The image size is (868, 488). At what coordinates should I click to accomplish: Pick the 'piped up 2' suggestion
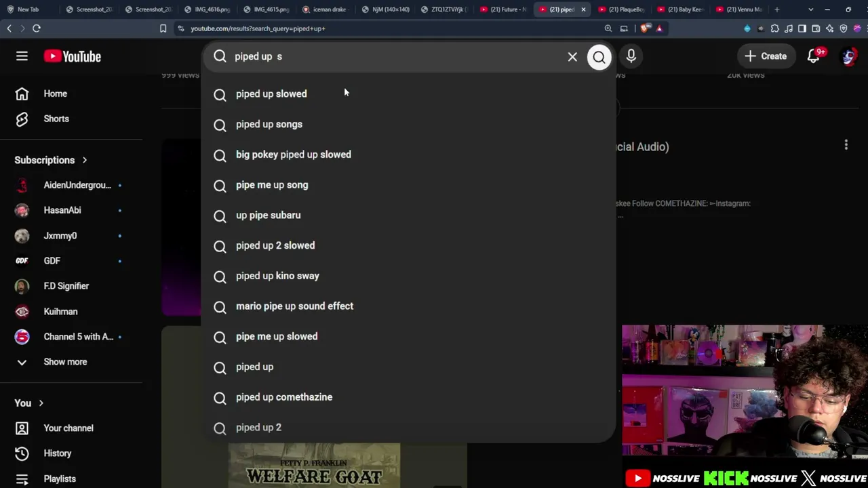pyautogui.click(x=409, y=428)
